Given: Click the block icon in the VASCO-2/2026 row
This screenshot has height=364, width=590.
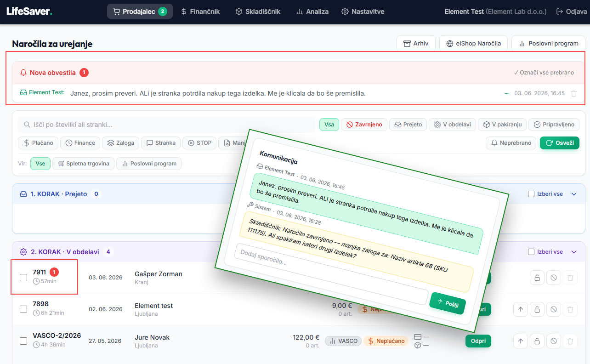Looking at the screenshot, I should point(554,341).
